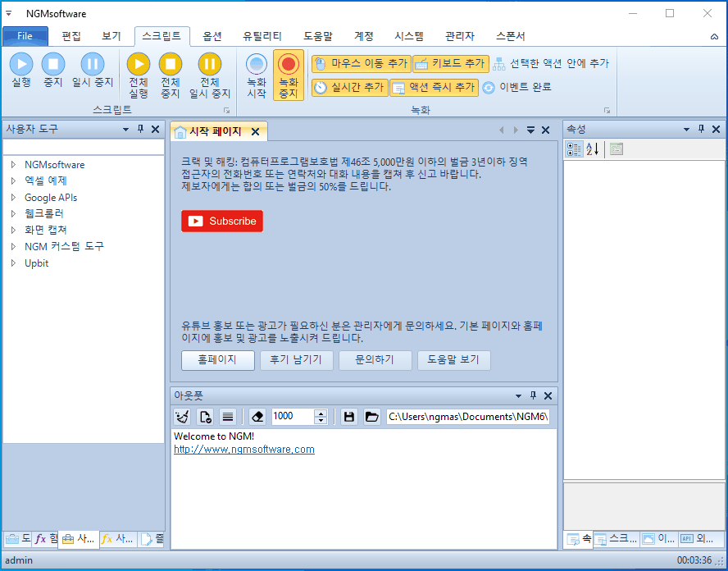Screen dimensions: 728x571
Task: Click the clear output broom icon
Action: (181, 417)
